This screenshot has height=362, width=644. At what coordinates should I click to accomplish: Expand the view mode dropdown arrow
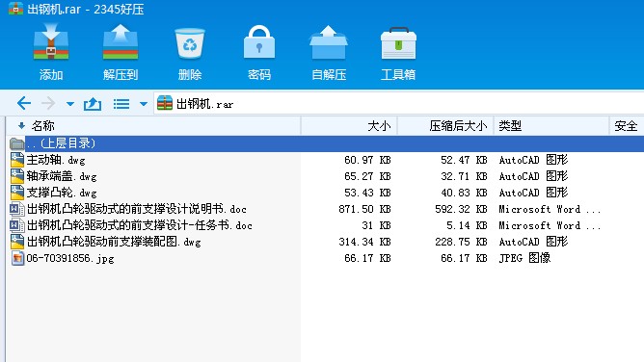[144, 104]
